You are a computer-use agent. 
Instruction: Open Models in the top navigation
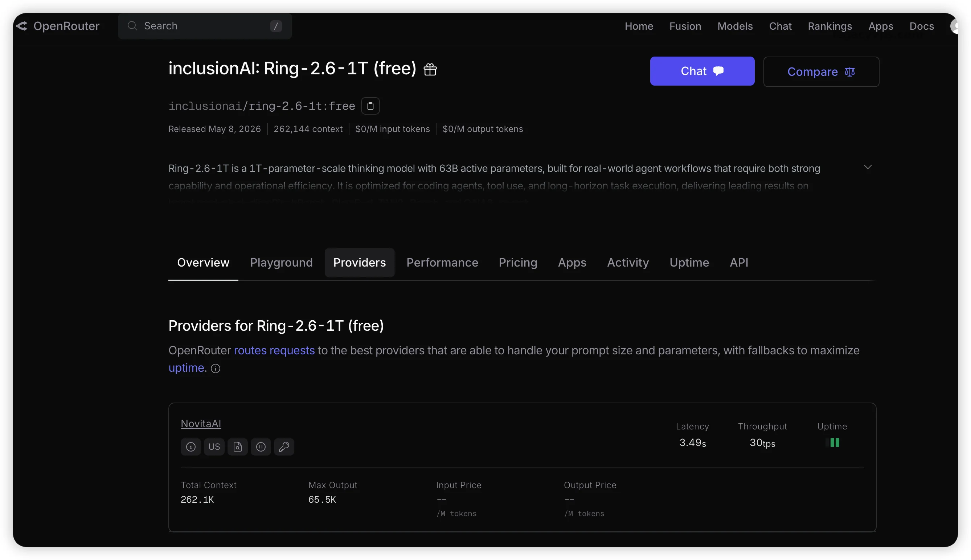pyautogui.click(x=735, y=26)
